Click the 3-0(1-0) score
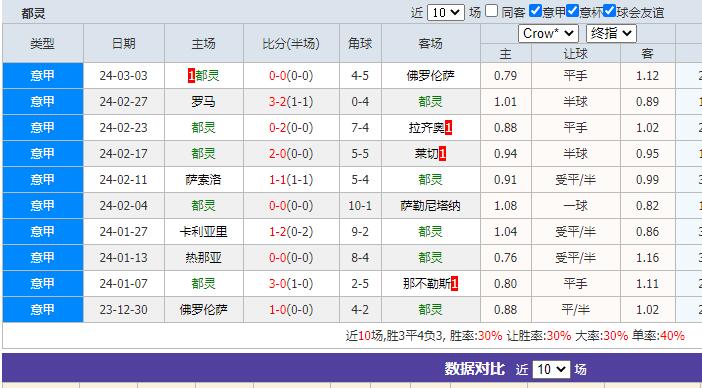The height and width of the screenshot is (388, 702). tap(291, 283)
